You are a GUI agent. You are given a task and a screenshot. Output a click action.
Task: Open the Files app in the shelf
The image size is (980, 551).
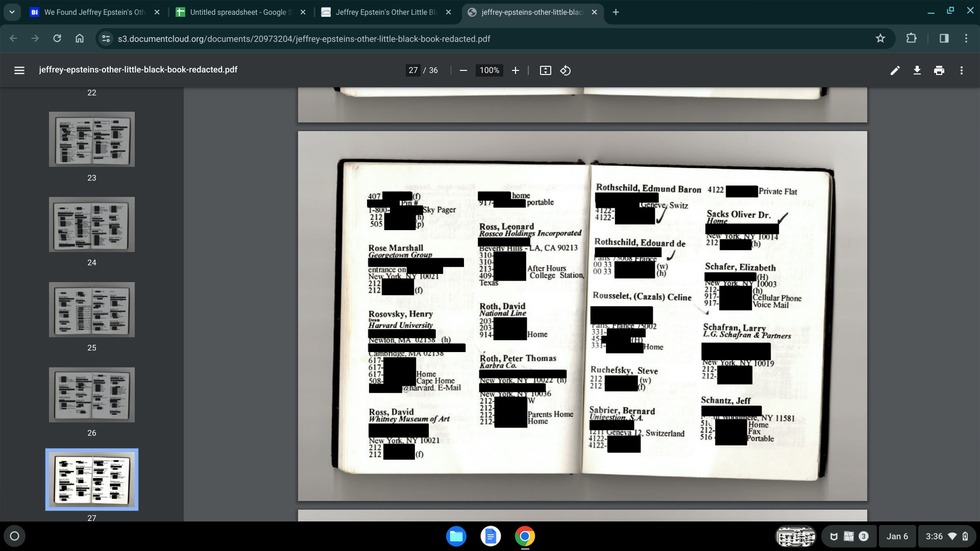point(456,536)
